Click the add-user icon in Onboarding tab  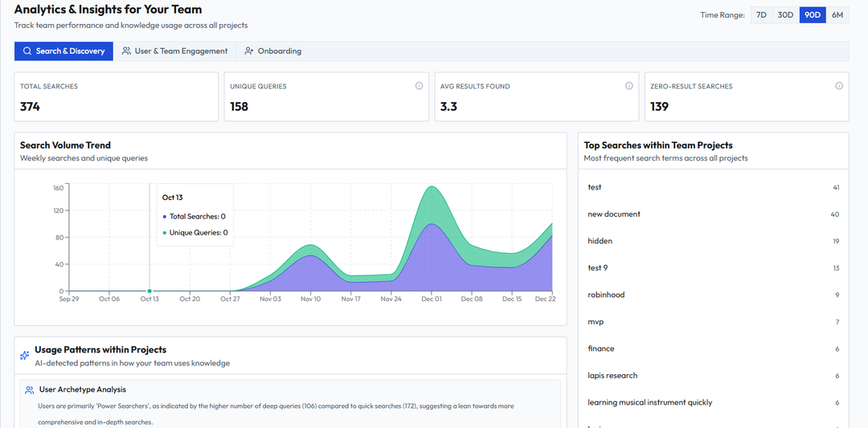click(249, 51)
